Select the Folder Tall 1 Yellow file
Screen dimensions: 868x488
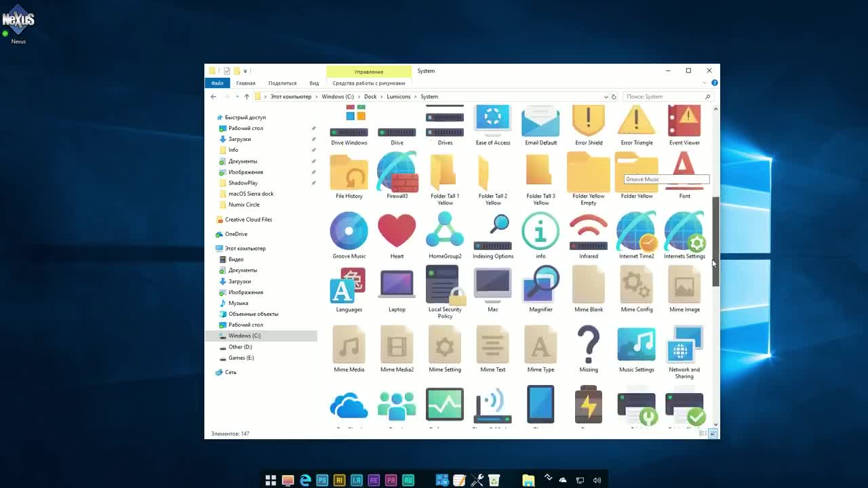click(x=445, y=178)
